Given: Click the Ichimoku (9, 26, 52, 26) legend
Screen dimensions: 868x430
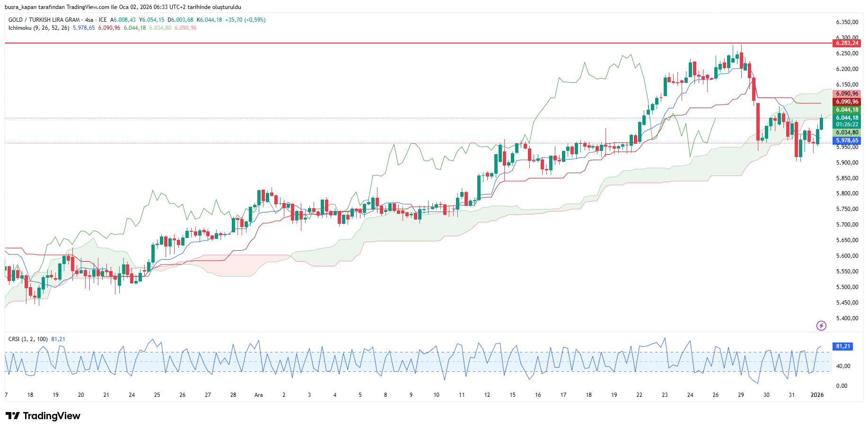Looking at the screenshot, I should tap(39, 28).
